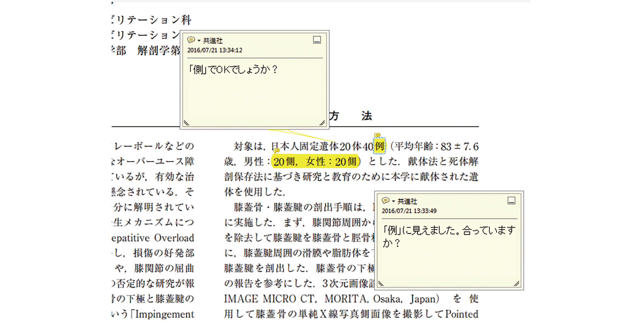
Task: Click author name 共進社 in lower note
Action: pyautogui.click(x=407, y=201)
